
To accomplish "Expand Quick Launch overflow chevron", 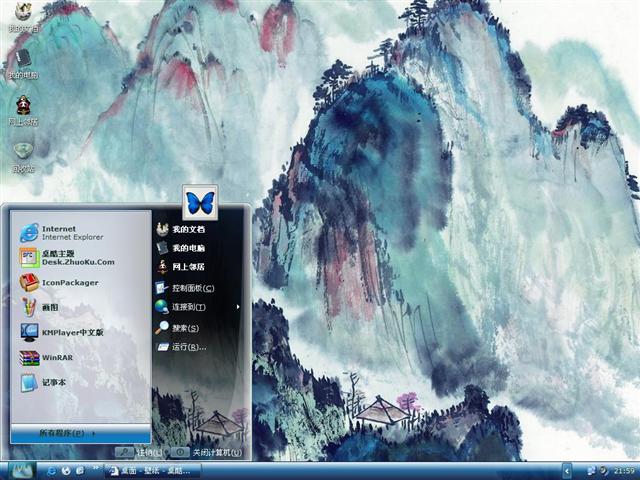I will (x=96, y=468).
